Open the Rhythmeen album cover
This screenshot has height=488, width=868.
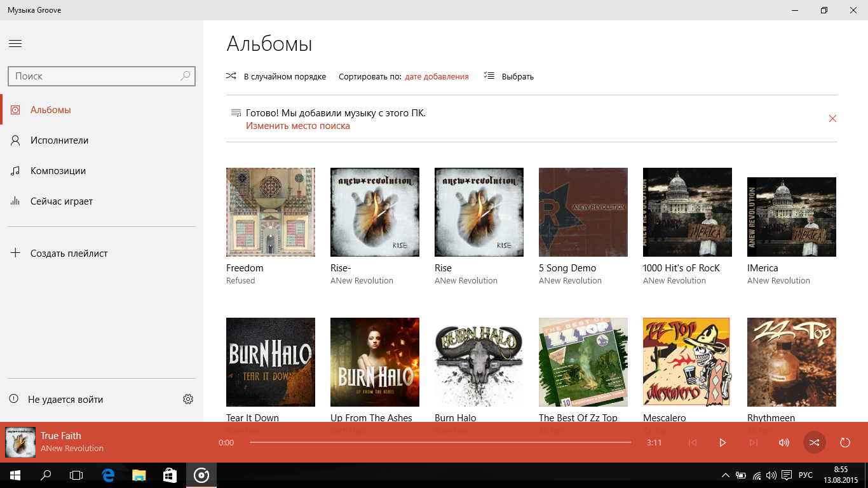[792, 362]
